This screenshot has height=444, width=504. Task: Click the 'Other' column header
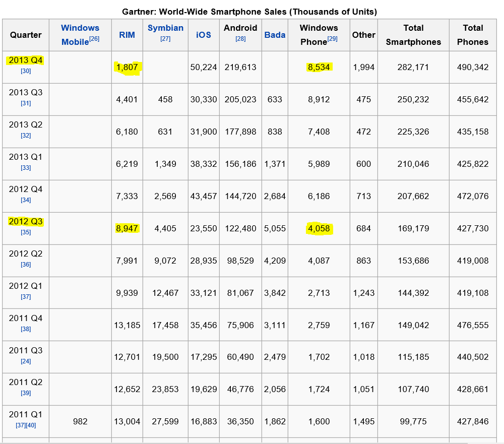point(364,35)
